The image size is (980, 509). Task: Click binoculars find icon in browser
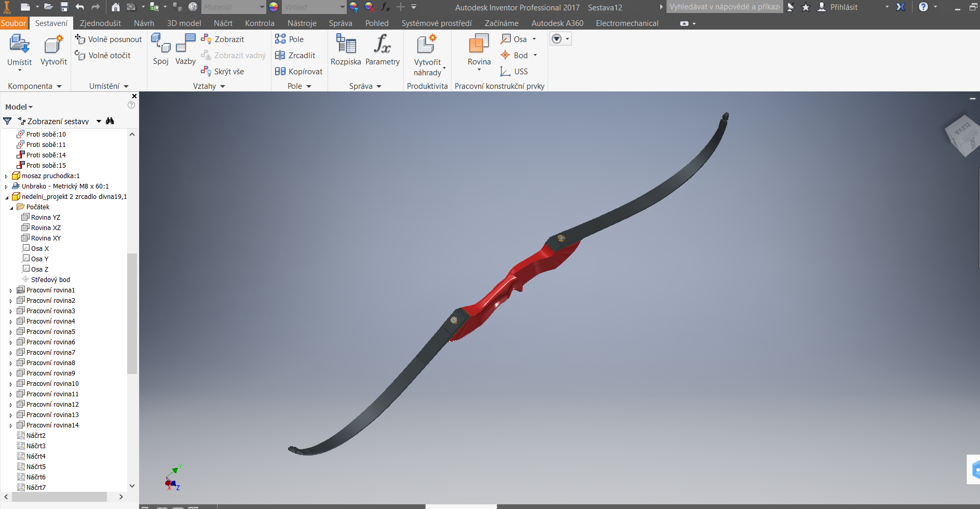click(110, 121)
